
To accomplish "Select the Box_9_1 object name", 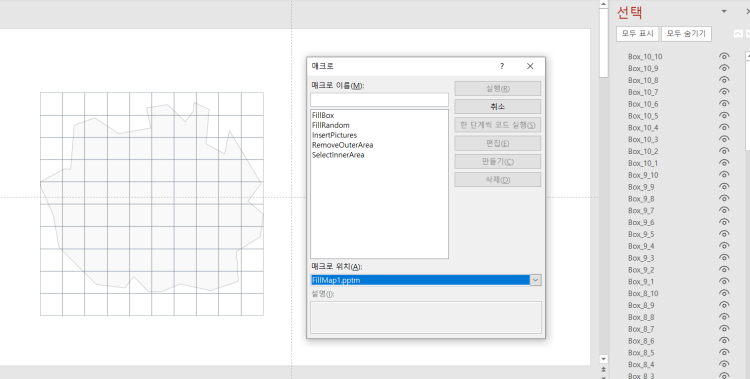I will [x=641, y=281].
